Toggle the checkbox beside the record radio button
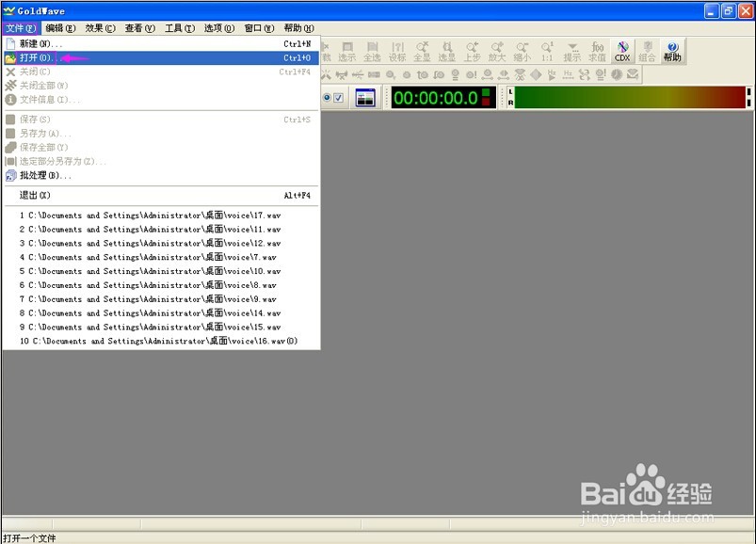 click(x=339, y=98)
